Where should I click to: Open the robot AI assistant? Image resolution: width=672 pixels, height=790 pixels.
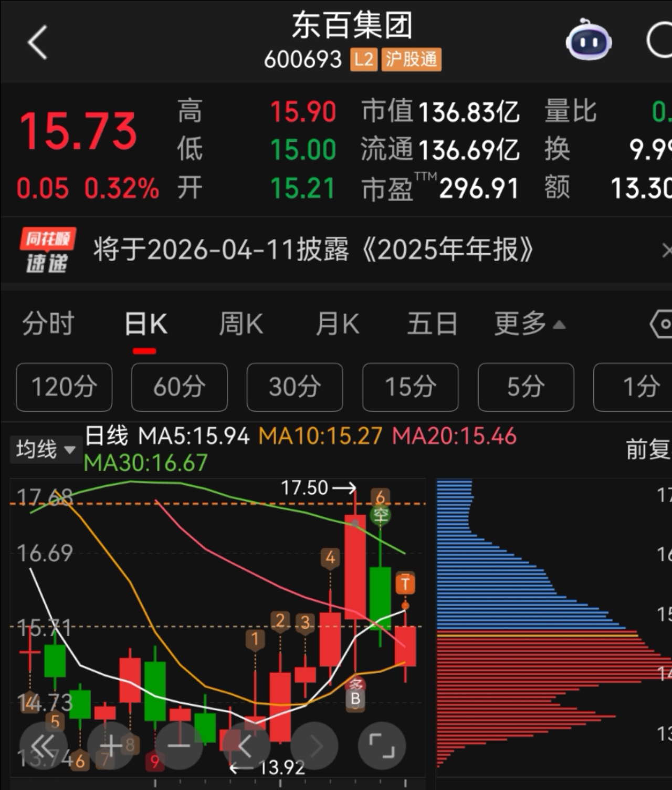click(x=589, y=40)
